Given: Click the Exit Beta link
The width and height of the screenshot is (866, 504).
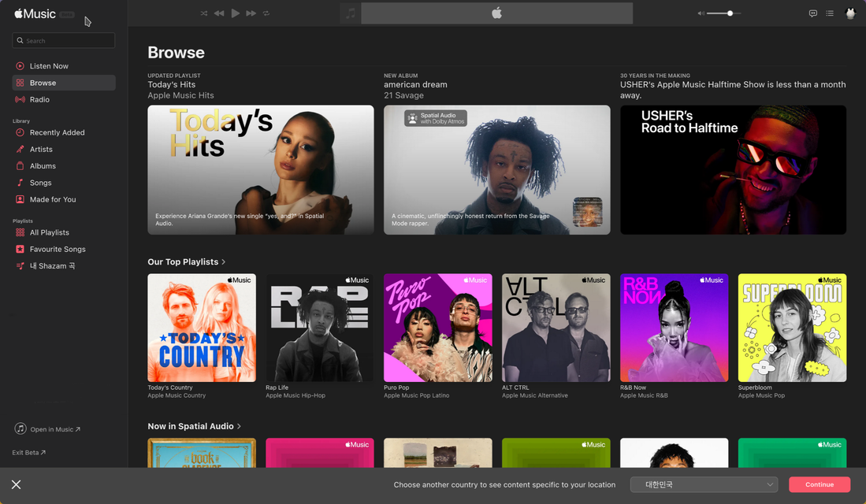Looking at the screenshot, I should (x=28, y=453).
